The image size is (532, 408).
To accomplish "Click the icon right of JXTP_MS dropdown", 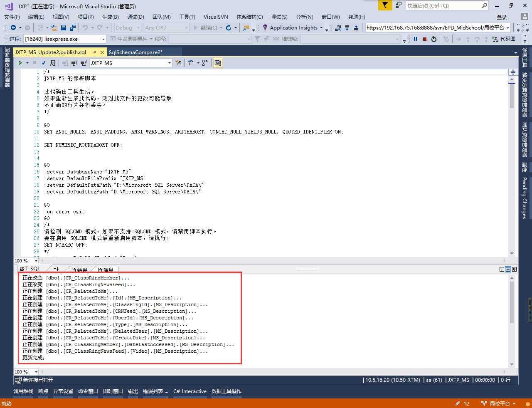I will (x=178, y=63).
